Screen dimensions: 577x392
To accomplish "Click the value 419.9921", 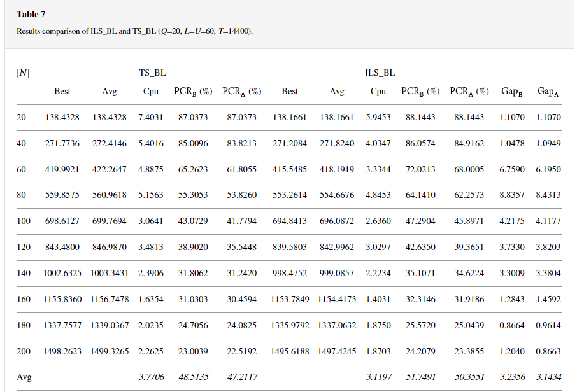I will 62,169.
